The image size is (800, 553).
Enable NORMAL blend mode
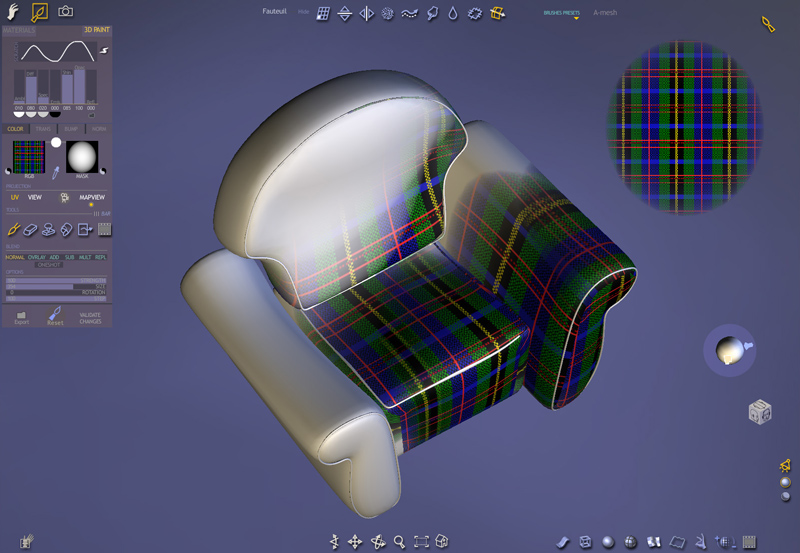point(15,258)
